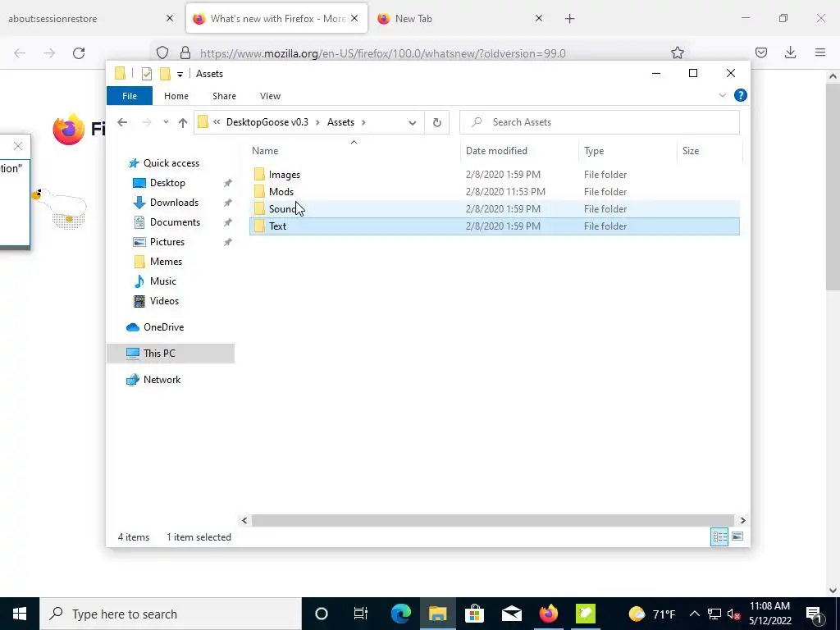Switch to Details view layout

tap(719, 536)
